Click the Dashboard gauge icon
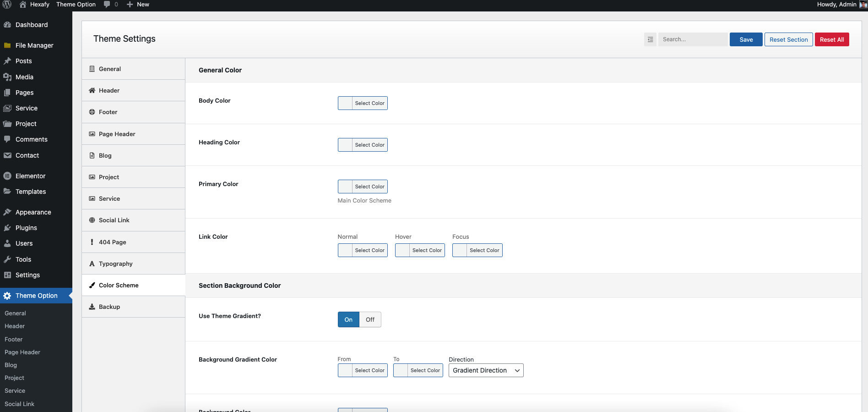The image size is (868, 412). tap(7, 25)
